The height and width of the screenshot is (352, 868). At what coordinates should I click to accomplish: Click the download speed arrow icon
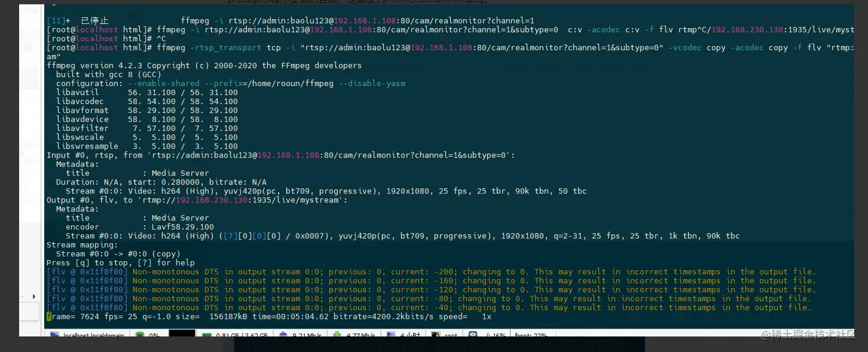[x=337, y=335]
